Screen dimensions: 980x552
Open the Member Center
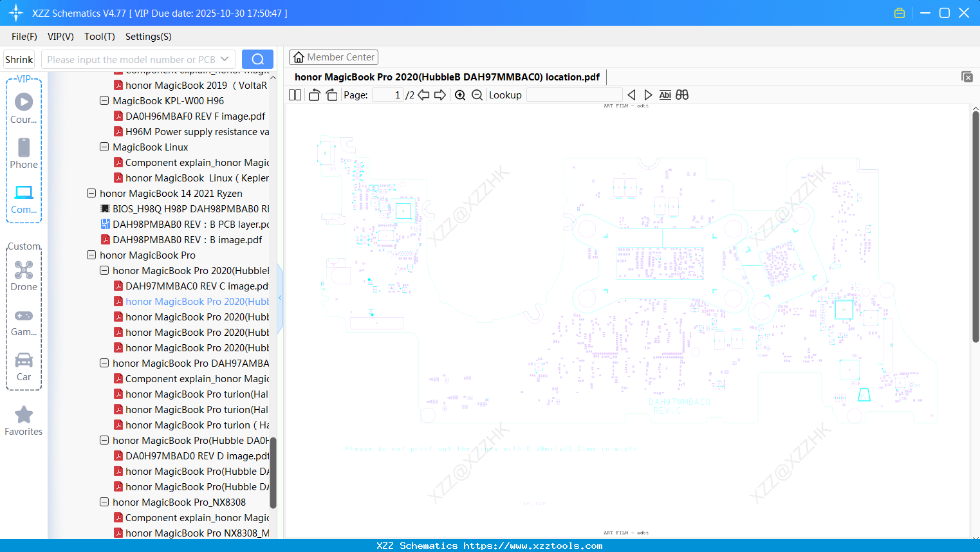tap(333, 57)
